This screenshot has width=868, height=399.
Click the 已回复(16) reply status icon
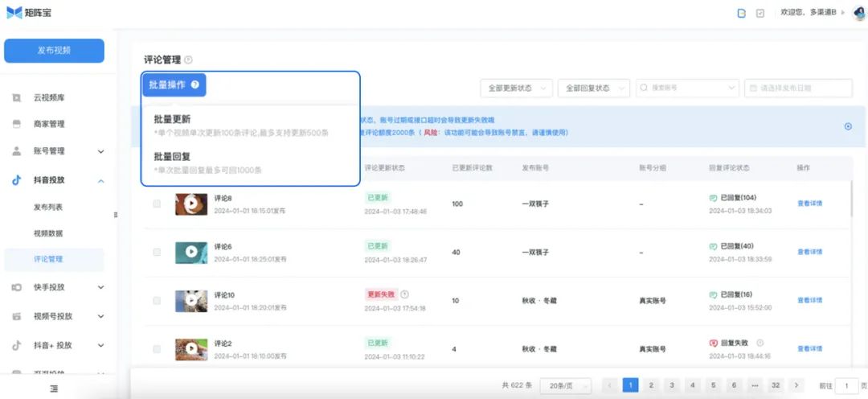(714, 294)
